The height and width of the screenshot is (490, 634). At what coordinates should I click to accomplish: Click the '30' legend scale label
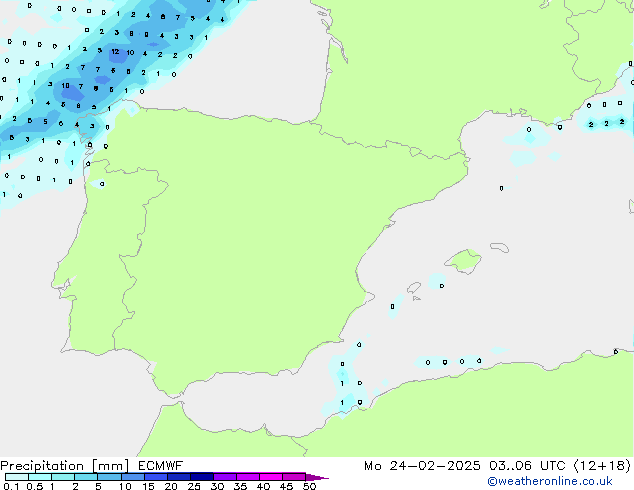pyautogui.click(x=217, y=486)
